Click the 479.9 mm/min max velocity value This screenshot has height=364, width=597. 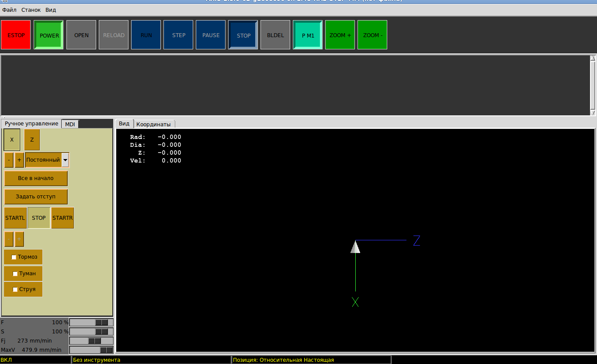click(42, 350)
